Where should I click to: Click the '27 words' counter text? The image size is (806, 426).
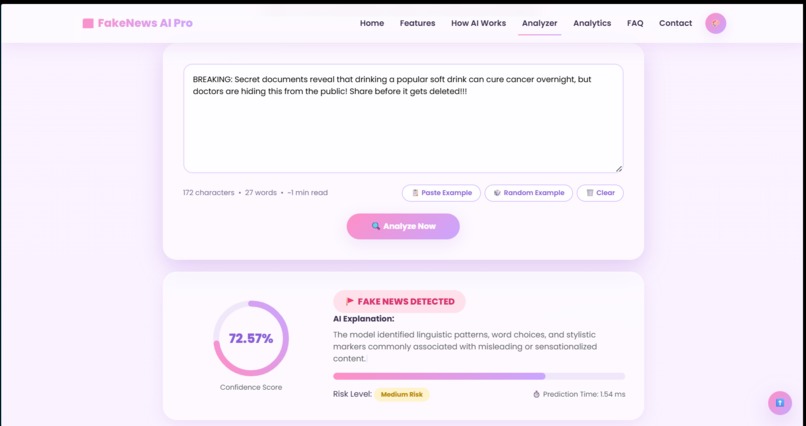(261, 193)
